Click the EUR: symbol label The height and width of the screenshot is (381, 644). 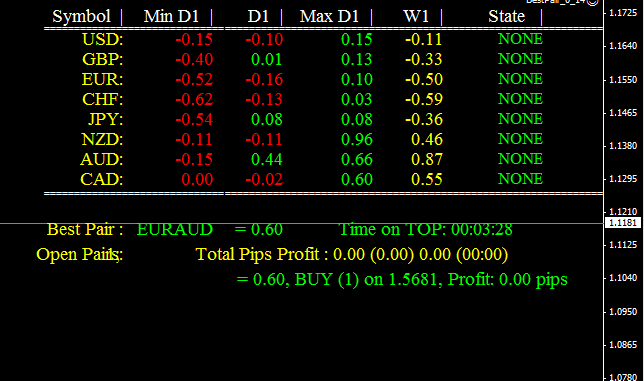(102, 79)
